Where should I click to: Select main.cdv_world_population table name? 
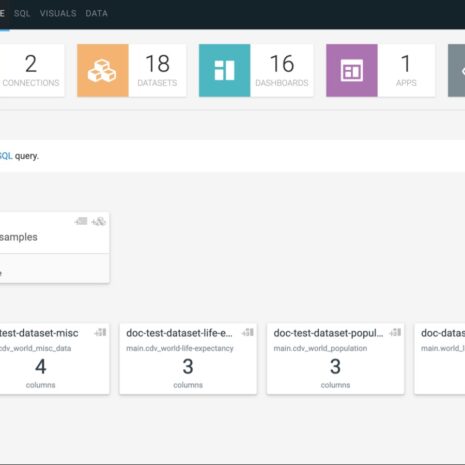(320, 348)
